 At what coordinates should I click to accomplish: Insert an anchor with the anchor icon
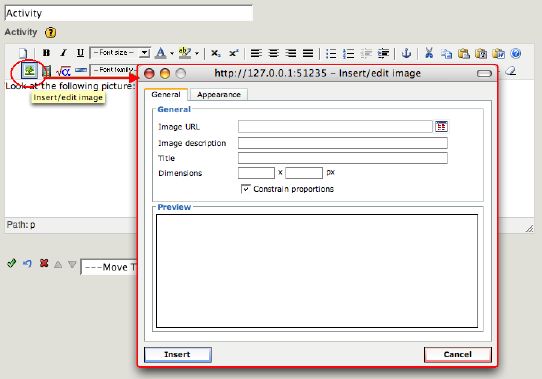[406, 53]
